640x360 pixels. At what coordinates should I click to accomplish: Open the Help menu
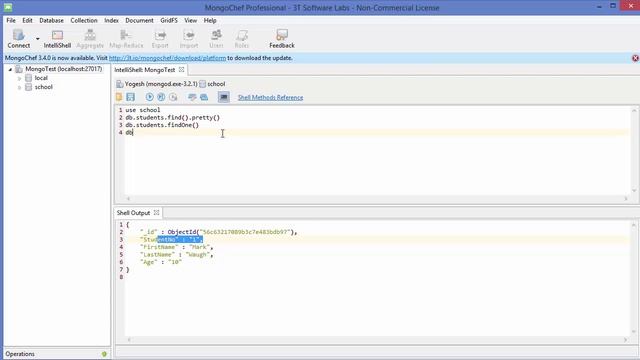click(210, 20)
